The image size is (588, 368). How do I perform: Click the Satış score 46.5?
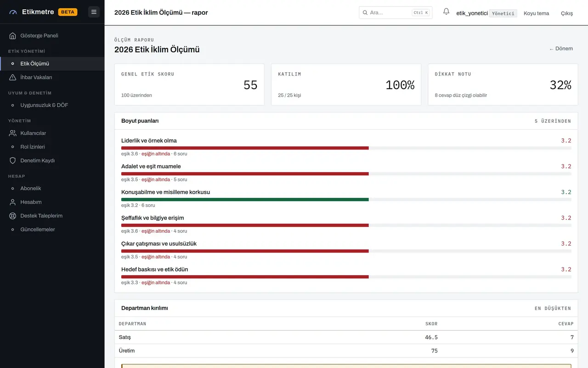(x=431, y=337)
